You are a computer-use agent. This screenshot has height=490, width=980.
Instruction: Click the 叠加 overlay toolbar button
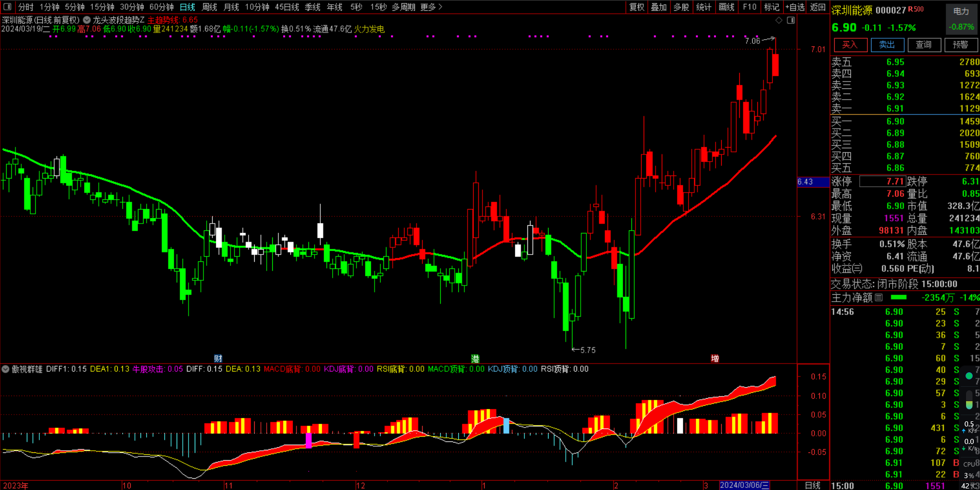(x=659, y=7)
